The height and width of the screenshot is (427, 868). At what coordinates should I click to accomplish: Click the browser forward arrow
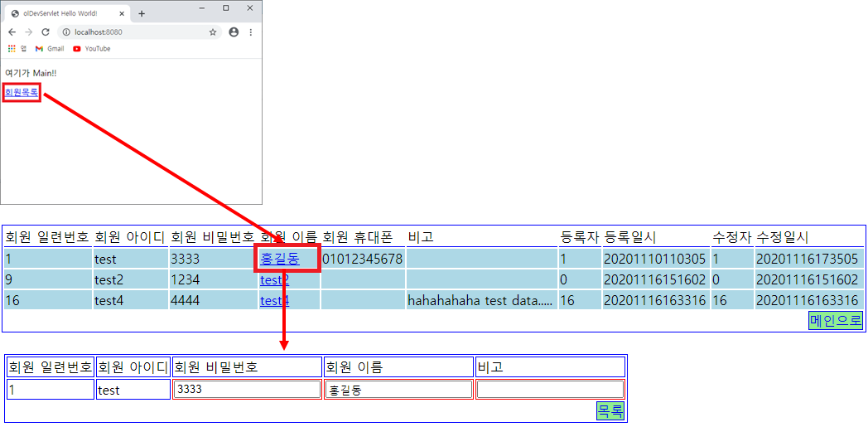click(29, 32)
